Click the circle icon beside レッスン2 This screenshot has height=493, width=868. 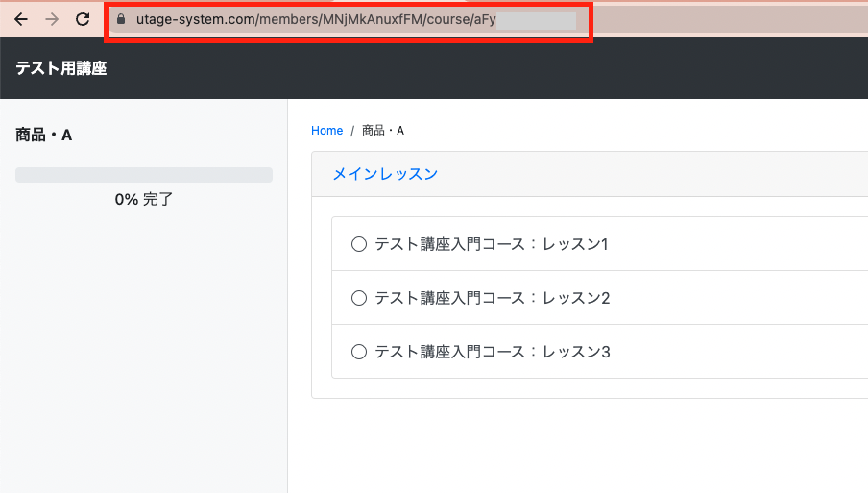359,298
